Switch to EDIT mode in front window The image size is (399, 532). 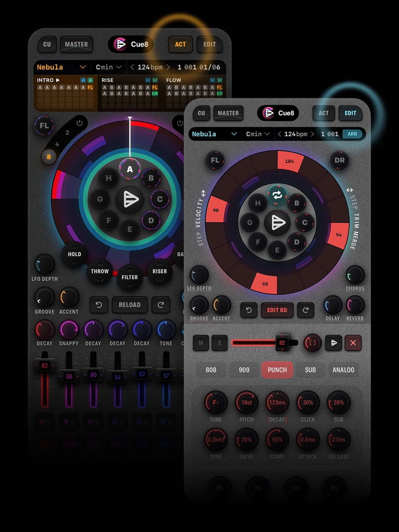click(350, 113)
